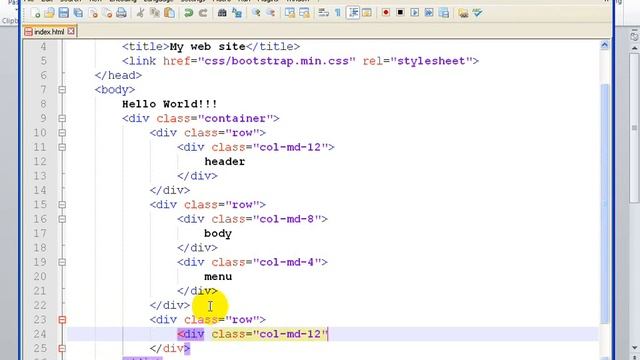Play back the recorded macro
Screen dimensions: 640x360
click(415, 13)
